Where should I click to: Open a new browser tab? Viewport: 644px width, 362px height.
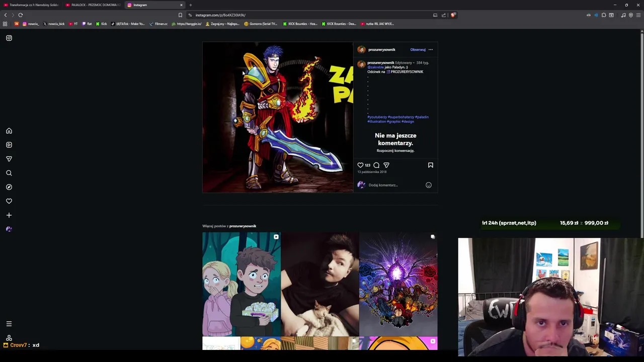pos(191,5)
